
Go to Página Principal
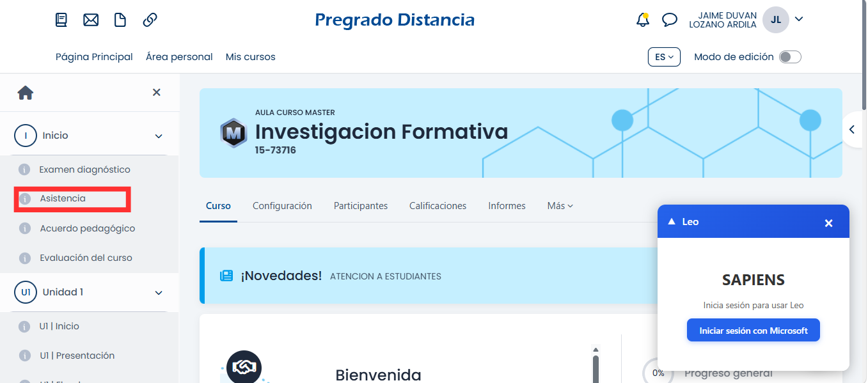point(94,57)
